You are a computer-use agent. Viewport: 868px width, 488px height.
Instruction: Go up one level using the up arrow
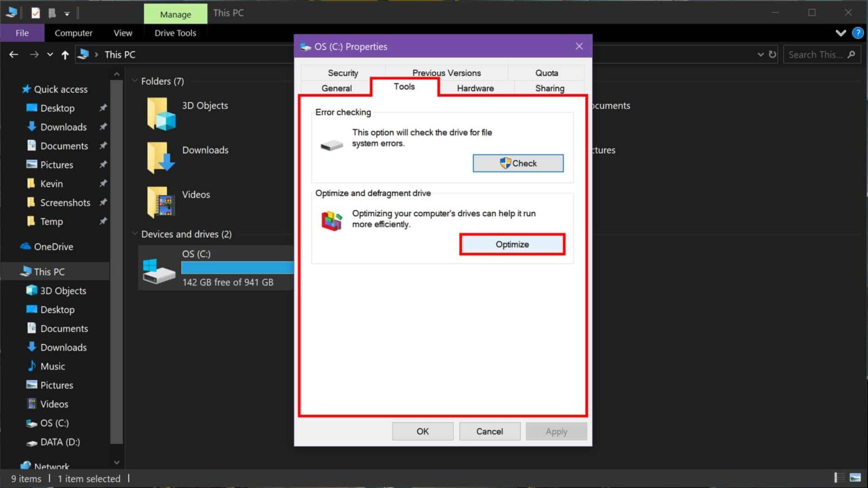pyautogui.click(x=64, y=54)
